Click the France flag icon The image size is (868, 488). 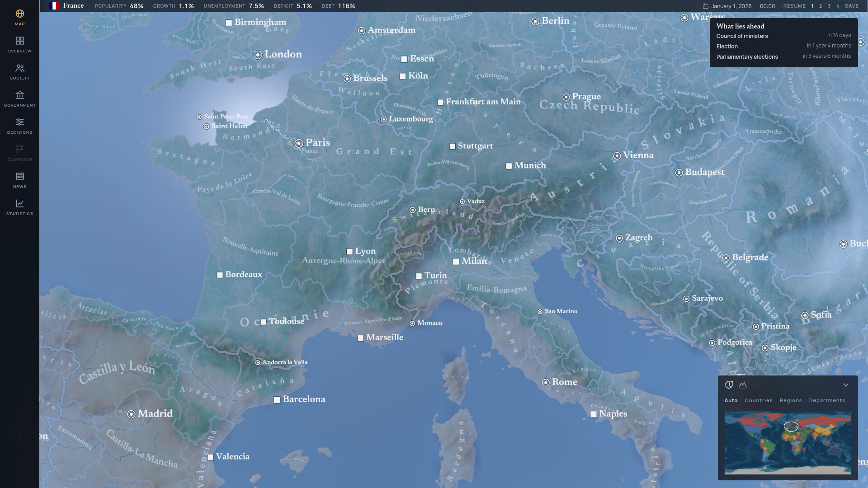pos(54,6)
